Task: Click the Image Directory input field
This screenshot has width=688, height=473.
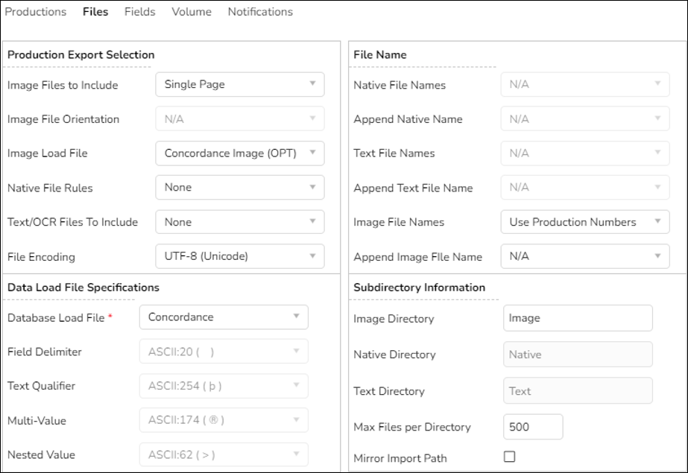Action: (577, 318)
